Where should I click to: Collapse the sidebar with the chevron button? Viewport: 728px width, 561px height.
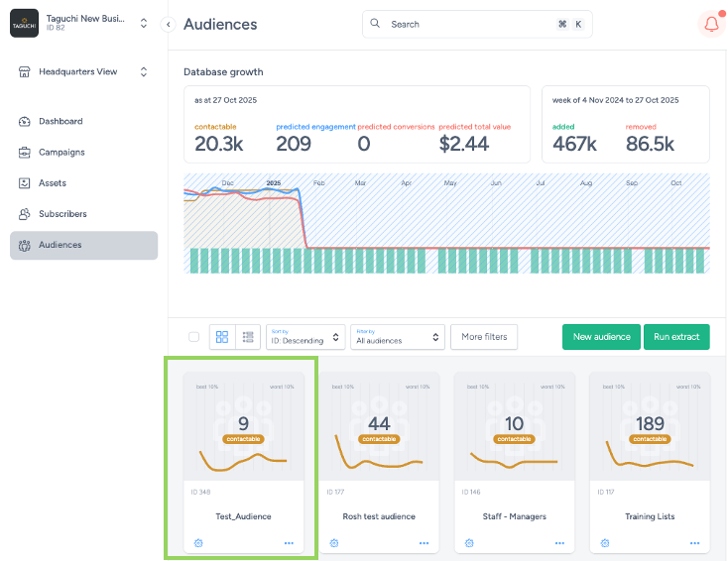point(168,24)
